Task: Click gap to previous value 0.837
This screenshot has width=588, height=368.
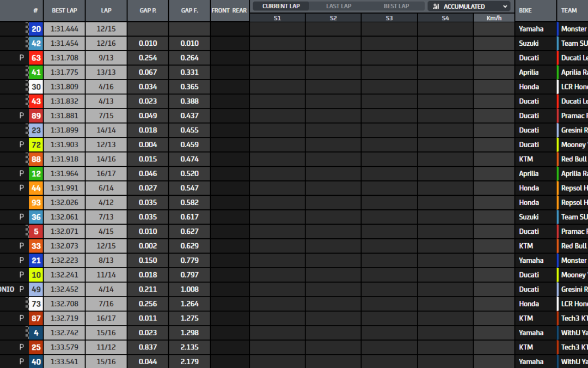Action: coord(148,347)
